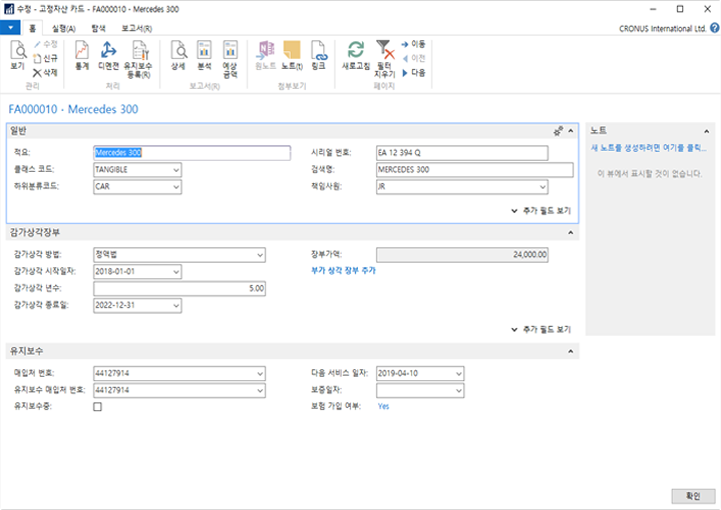Click the page title FA000010 · Mercedes 300
Screen dimensions: 721x510
pyautogui.click(x=73, y=109)
